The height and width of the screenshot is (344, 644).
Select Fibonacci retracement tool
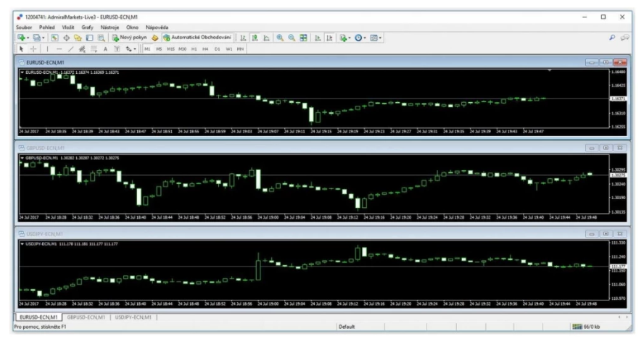(x=94, y=49)
